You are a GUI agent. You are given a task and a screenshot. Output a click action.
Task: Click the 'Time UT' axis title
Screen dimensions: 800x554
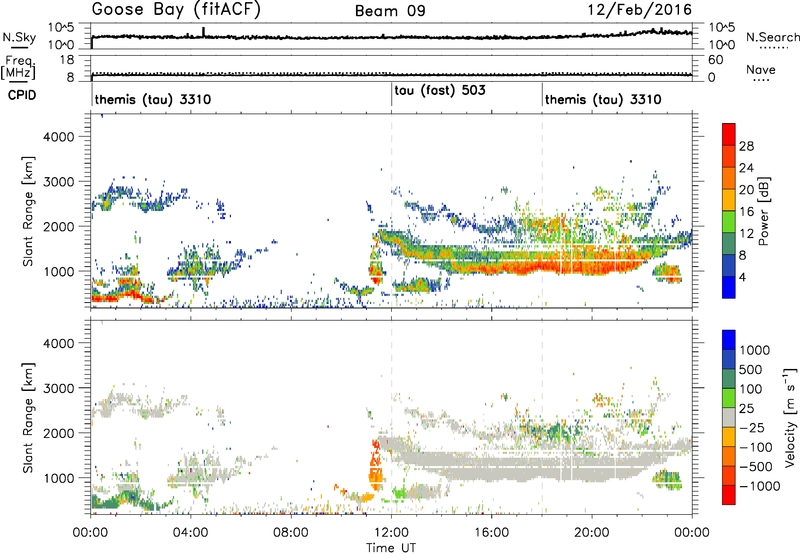click(x=391, y=548)
